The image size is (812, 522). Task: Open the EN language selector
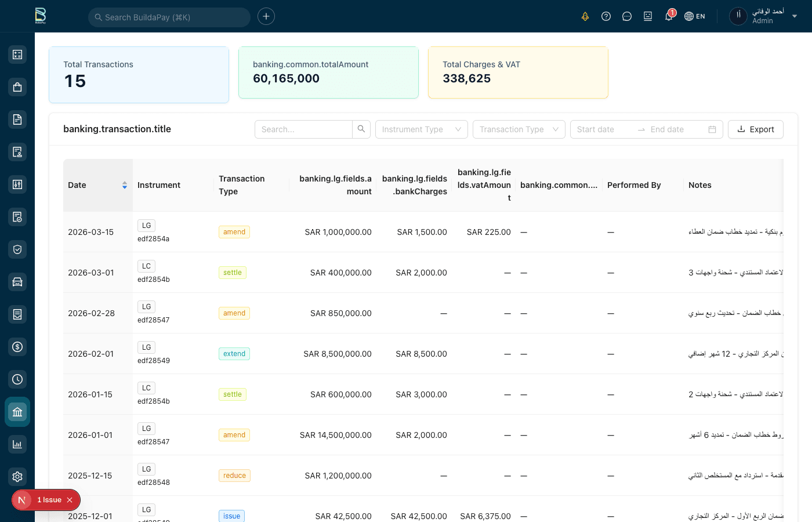[694, 16]
